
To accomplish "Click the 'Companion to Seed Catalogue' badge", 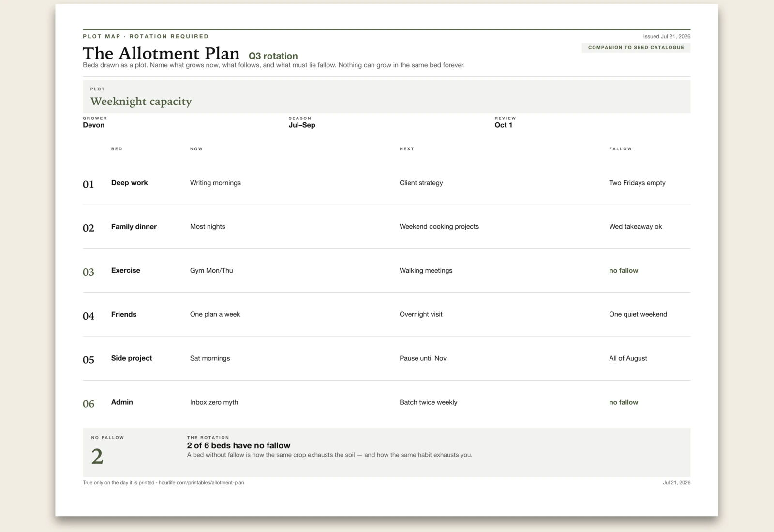I will (x=636, y=47).
